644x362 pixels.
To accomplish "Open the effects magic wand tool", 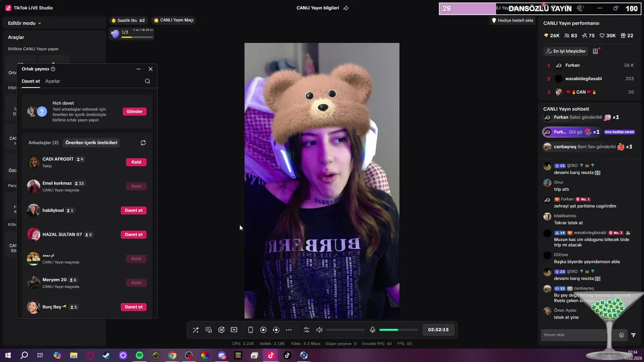I will [196, 330].
